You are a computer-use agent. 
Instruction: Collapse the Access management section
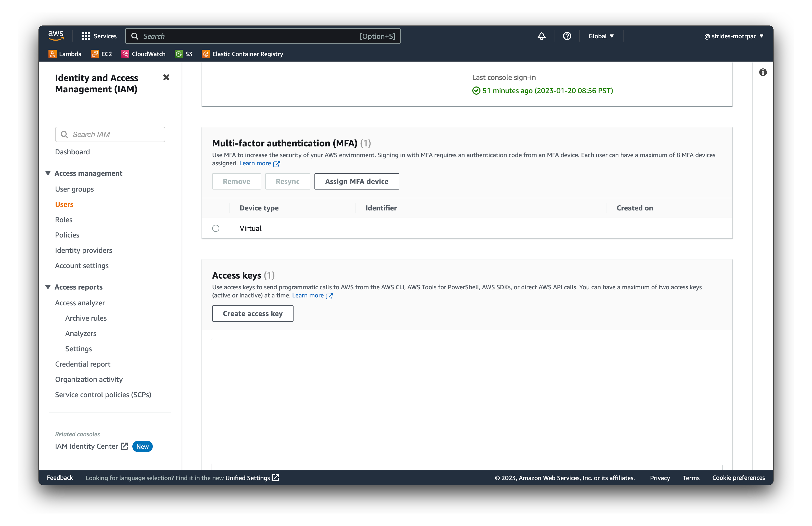[48, 173]
